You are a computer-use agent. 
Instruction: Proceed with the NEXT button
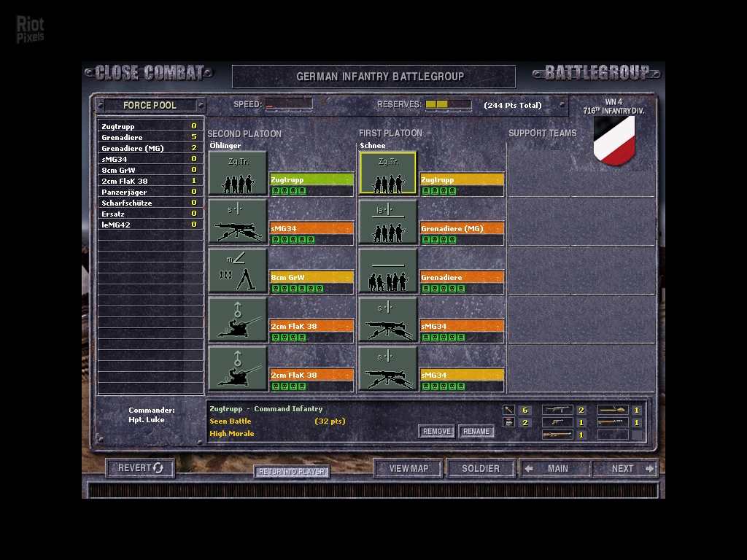[x=625, y=468]
